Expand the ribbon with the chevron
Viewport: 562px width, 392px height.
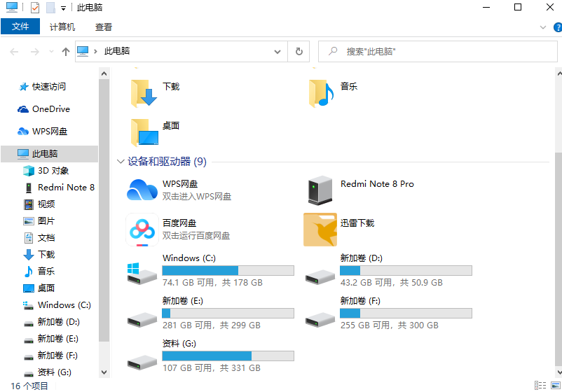coord(542,27)
